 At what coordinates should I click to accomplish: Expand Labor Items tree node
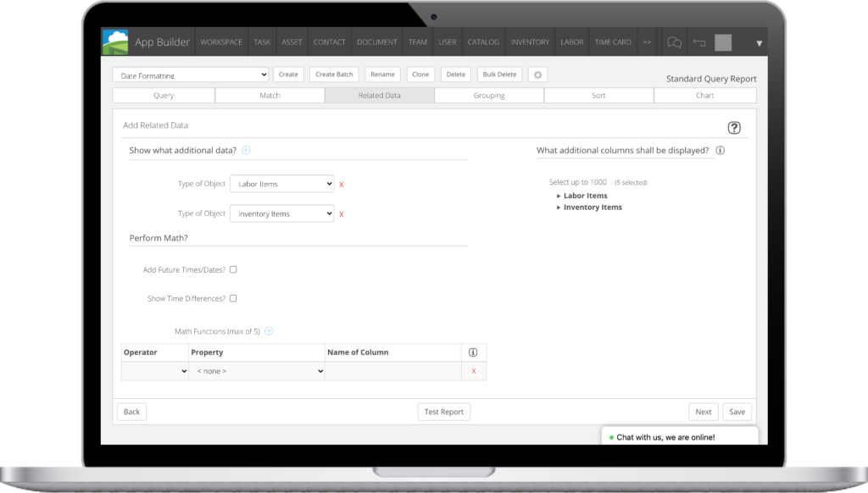coord(559,196)
